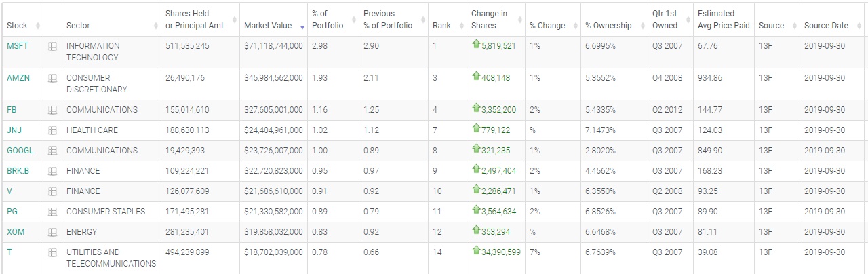Open the grid icon in the BRK.B row
The width and height of the screenshot is (868, 274).
[52, 171]
